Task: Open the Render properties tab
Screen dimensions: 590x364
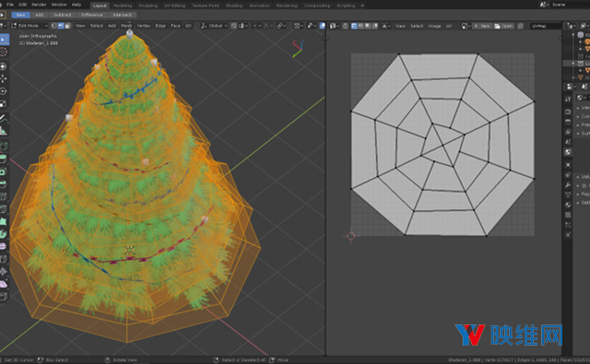Action: [x=568, y=112]
